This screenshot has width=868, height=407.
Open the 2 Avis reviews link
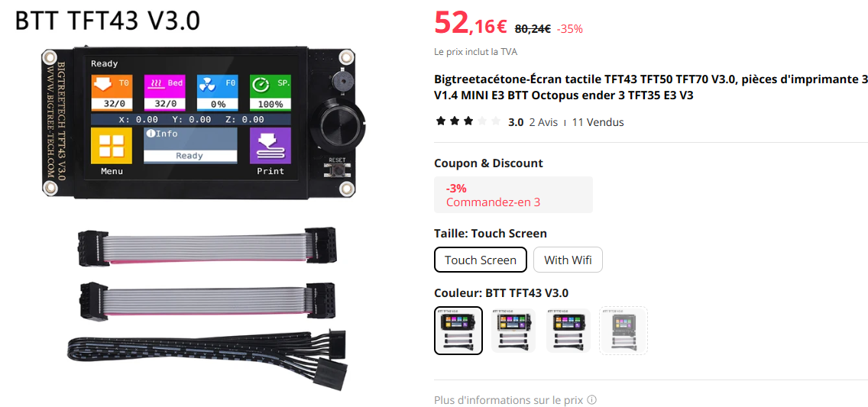click(543, 122)
